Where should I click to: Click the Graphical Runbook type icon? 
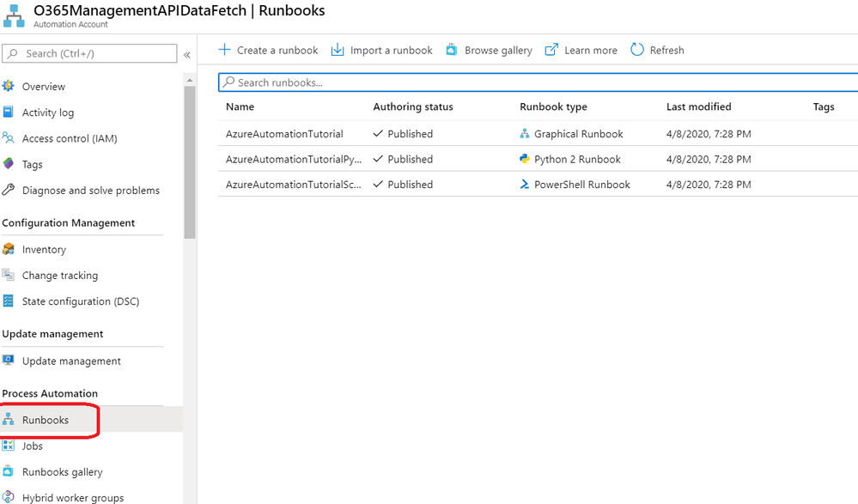click(x=524, y=134)
